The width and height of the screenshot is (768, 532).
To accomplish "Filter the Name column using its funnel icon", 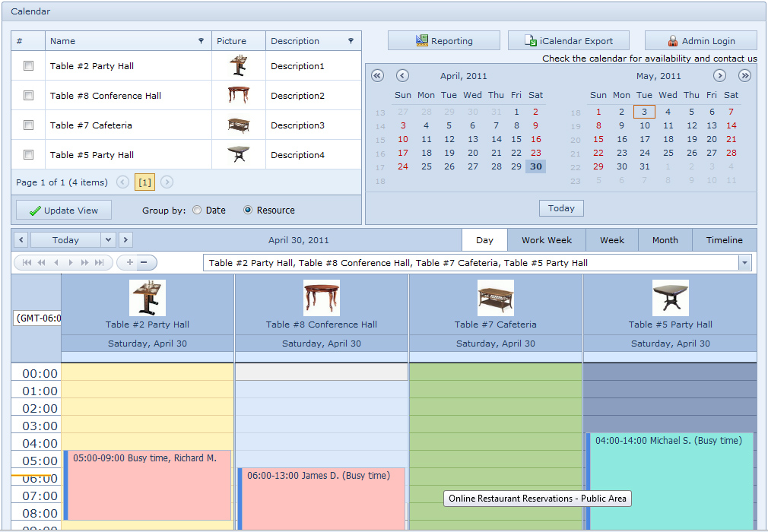I will coord(201,40).
